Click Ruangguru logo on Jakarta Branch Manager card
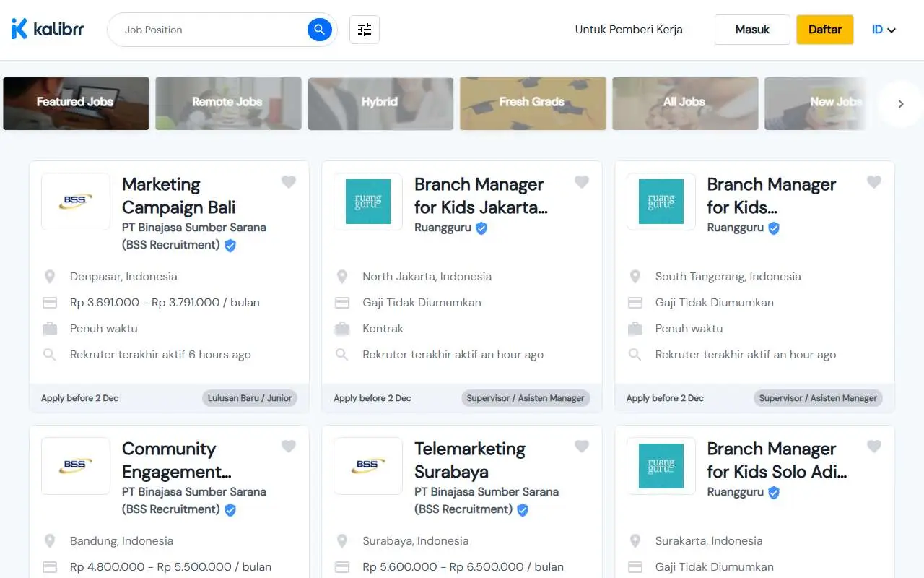The image size is (924, 578). 368,202
